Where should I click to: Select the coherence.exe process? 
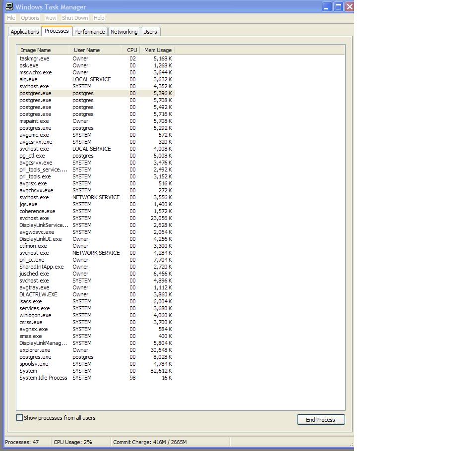(x=97, y=211)
